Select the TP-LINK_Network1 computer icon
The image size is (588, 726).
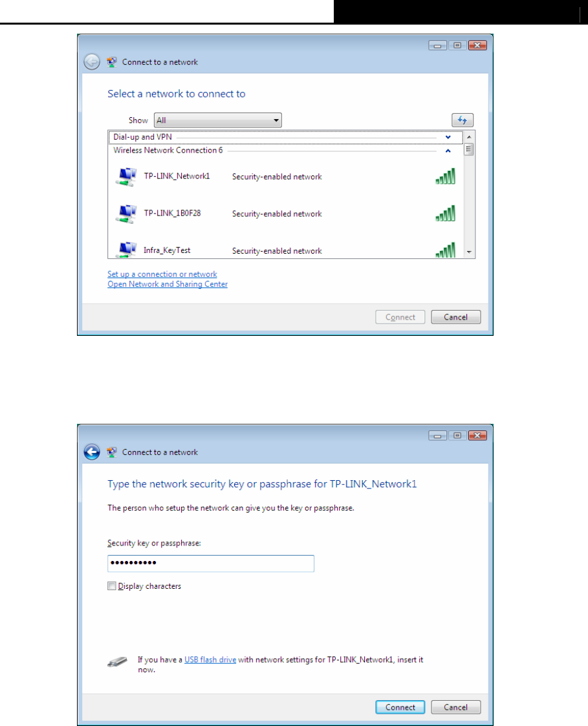pyautogui.click(x=126, y=177)
